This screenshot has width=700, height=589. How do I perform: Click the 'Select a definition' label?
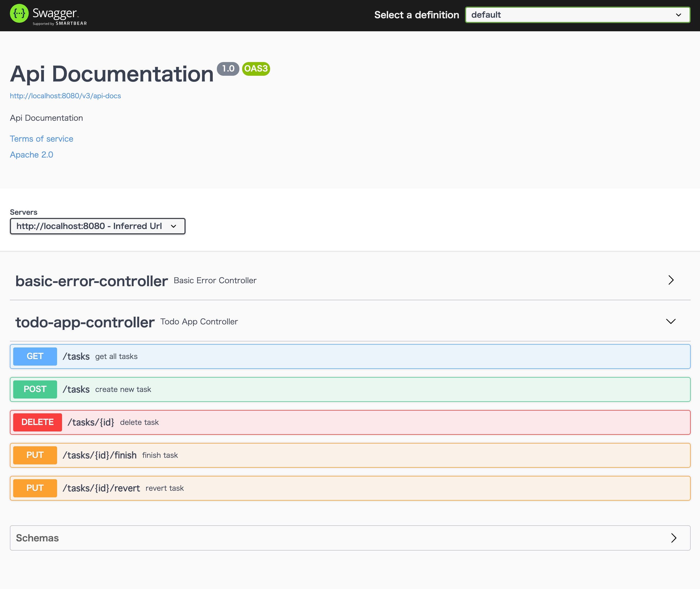click(416, 15)
